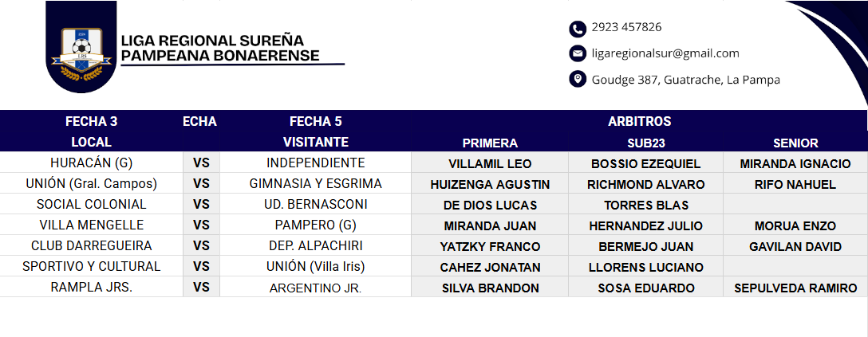Click the phone icon
The height and width of the screenshot is (337, 868).
tap(577, 29)
